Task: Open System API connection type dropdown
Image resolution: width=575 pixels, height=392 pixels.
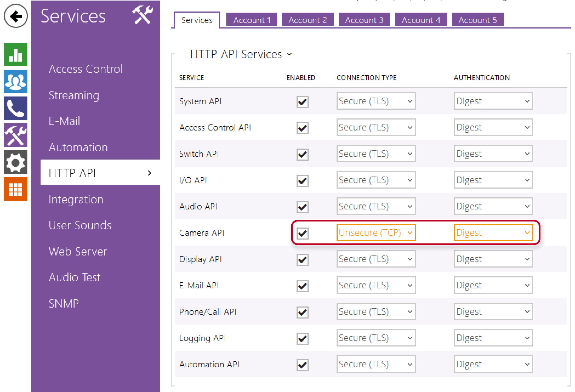Action: [x=376, y=101]
